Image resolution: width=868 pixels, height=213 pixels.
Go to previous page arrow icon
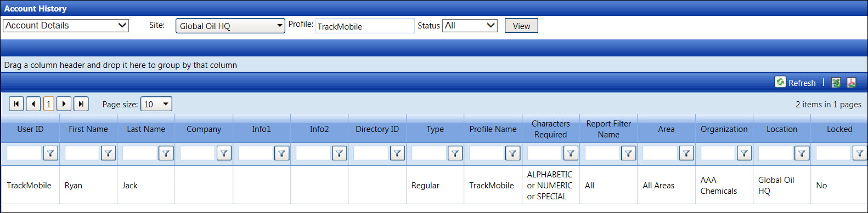coord(33,103)
